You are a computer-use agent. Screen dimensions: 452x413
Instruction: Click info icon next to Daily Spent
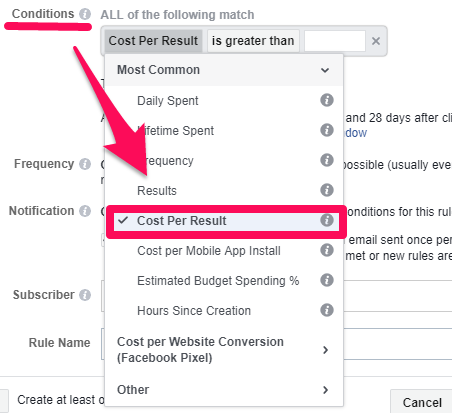(x=327, y=100)
